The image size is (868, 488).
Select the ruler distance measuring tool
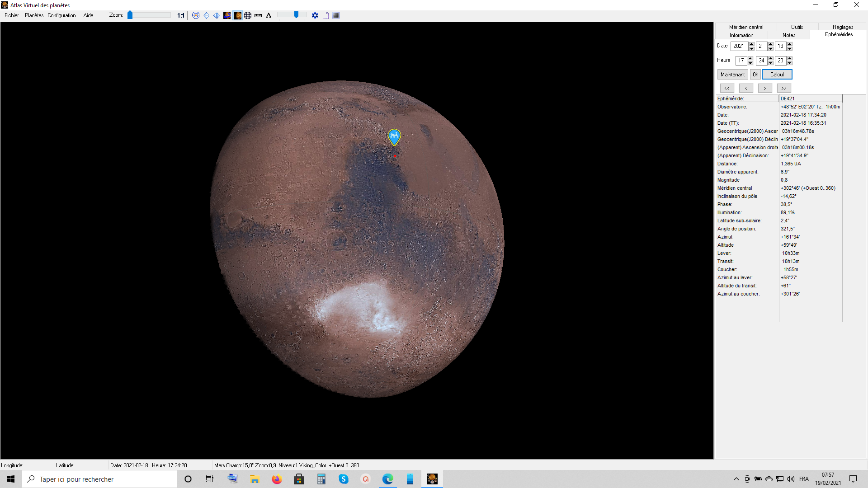click(x=258, y=15)
